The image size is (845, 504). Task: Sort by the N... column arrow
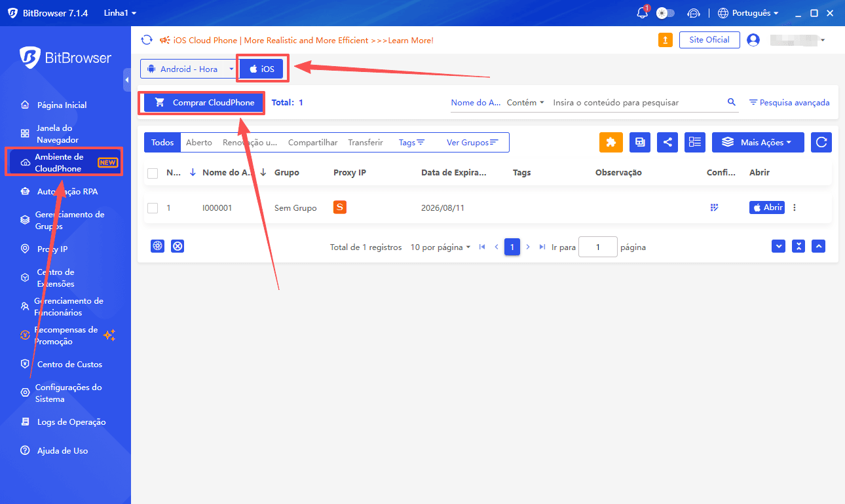click(193, 173)
